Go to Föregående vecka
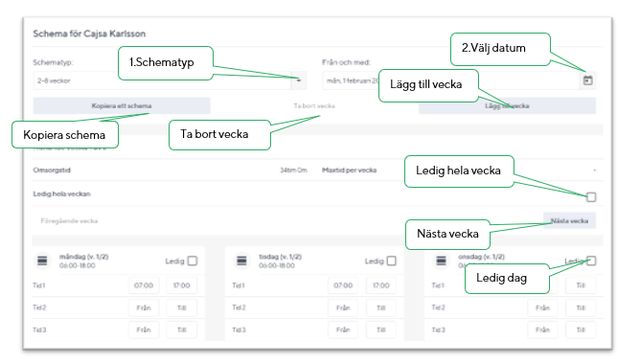 tap(69, 220)
